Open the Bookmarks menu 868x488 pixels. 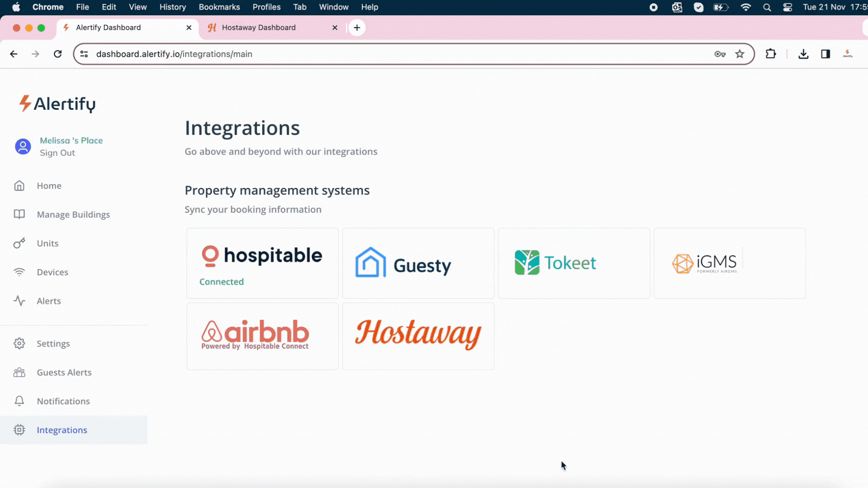(x=219, y=7)
